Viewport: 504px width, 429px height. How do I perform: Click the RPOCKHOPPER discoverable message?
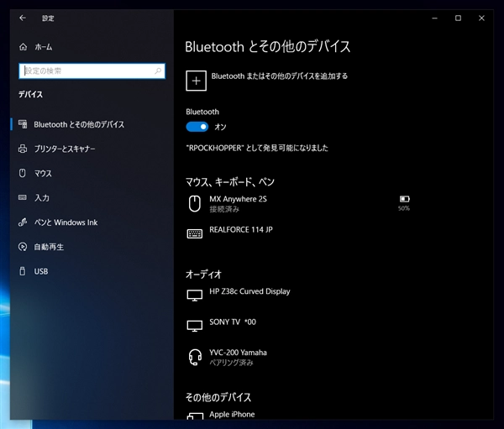click(x=257, y=148)
